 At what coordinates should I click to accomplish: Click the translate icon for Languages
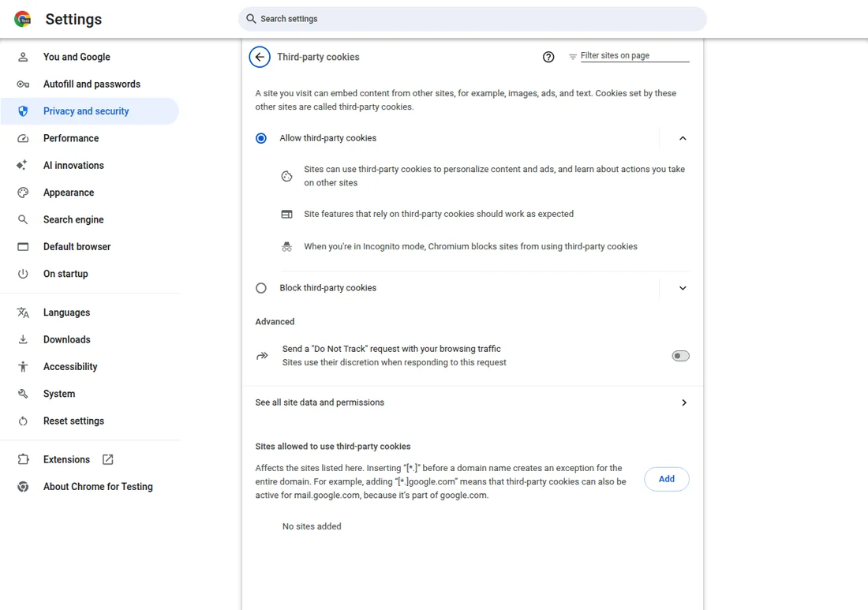(23, 312)
